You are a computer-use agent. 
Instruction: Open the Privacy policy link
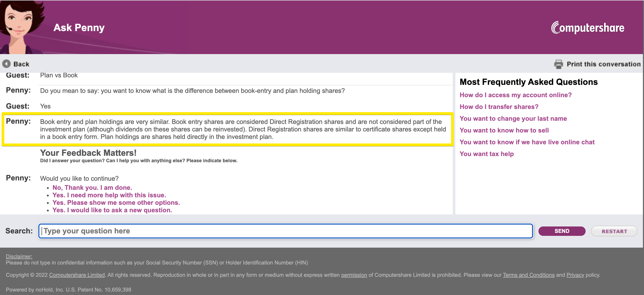click(575, 275)
